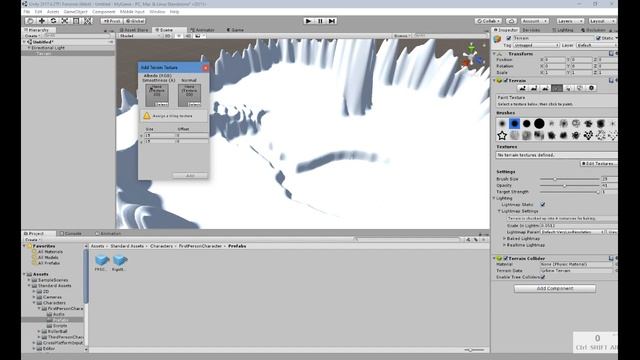Open the Tag dropdown
The image size is (640, 360).
[x=536, y=45]
